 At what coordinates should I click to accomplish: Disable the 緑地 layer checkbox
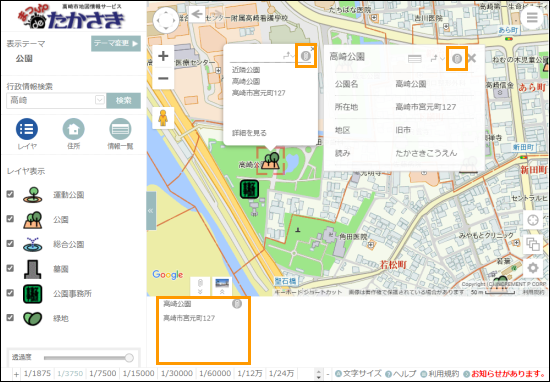pyautogui.click(x=10, y=317)
